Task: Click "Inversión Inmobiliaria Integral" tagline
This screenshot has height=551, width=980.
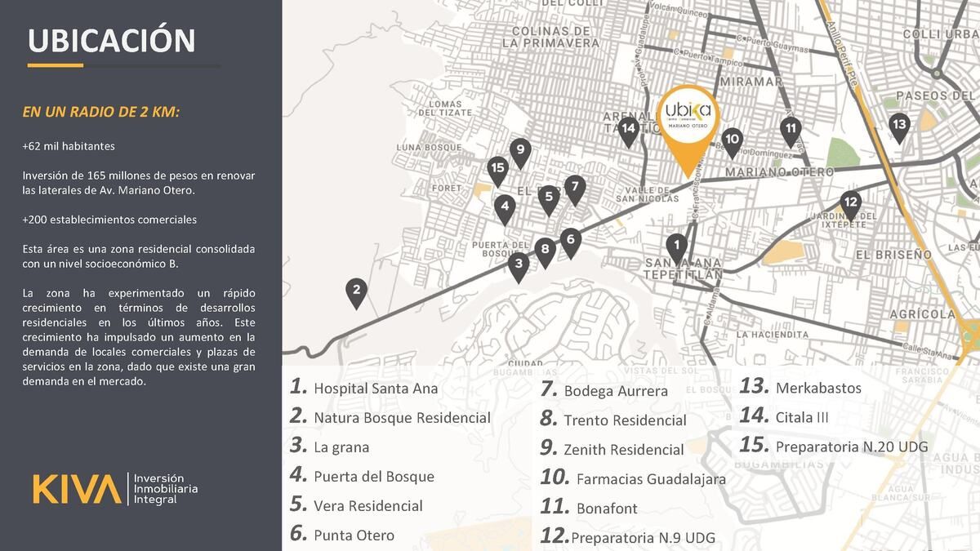Action: (165, 488)
